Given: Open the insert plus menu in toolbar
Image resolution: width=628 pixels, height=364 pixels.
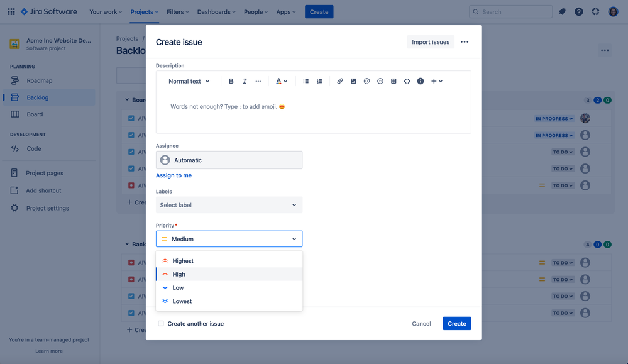Looking at the screenshot, I should pos(436,81).
